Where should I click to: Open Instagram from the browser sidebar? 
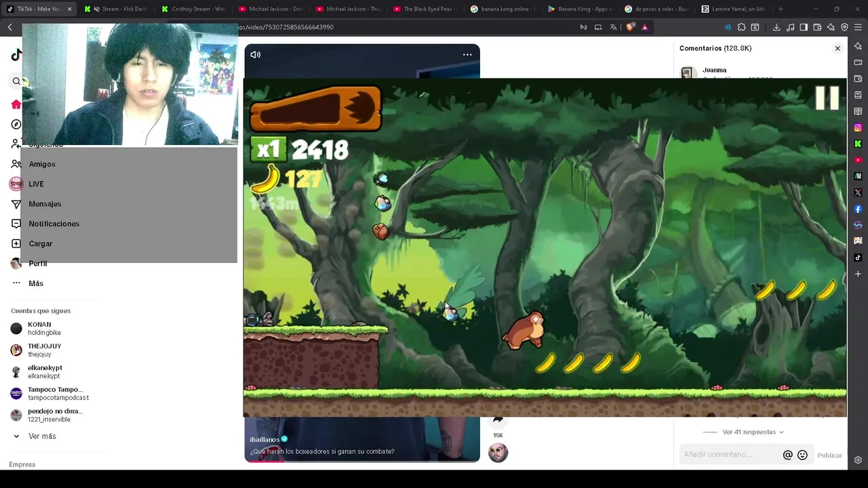[858, 127]
